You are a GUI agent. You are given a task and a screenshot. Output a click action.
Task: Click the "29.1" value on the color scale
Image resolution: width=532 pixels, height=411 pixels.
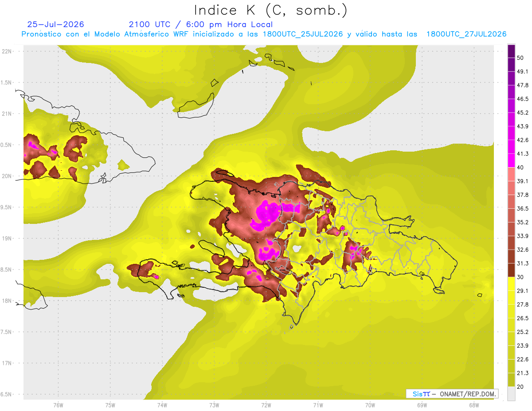coord(523,291)
